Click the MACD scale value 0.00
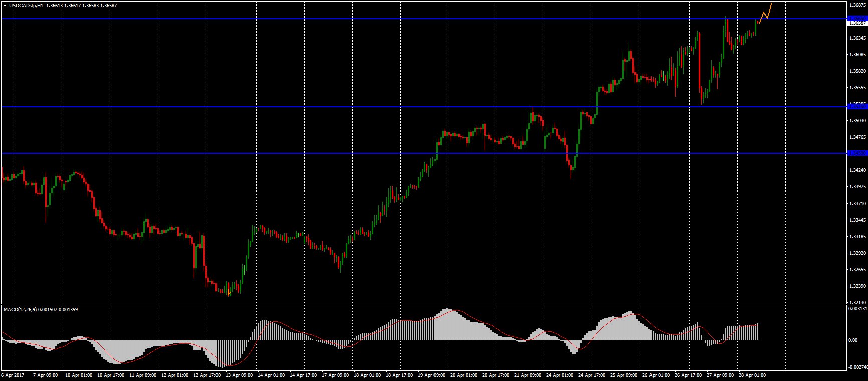Viewport: 868px width, 381px height. pyautogui.click(x=852, y=340)
